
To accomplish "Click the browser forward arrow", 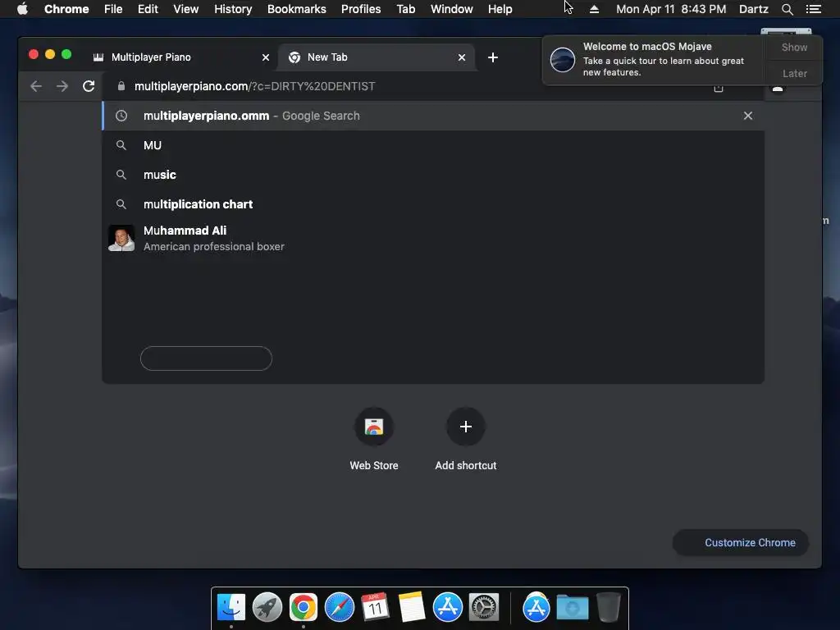I will (62, 86).
